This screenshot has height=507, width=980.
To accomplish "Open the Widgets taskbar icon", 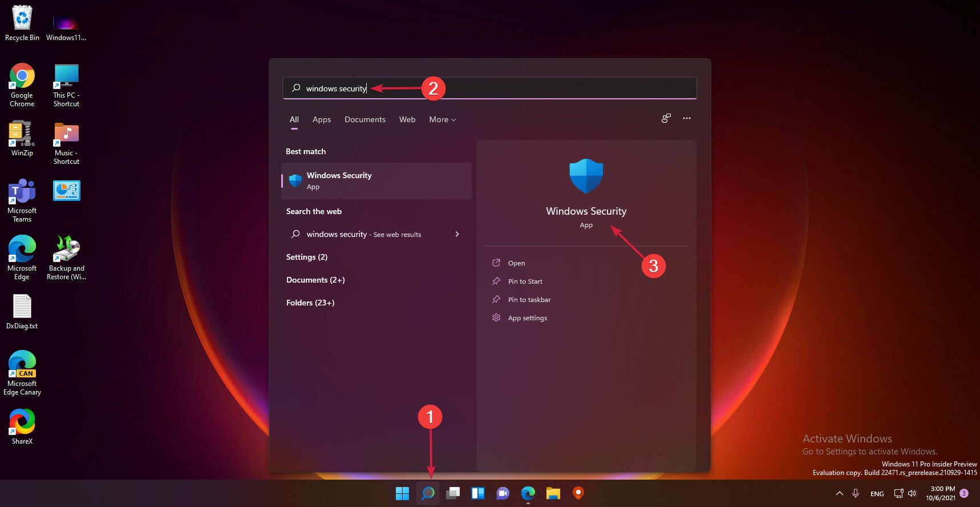I will 478,493.
